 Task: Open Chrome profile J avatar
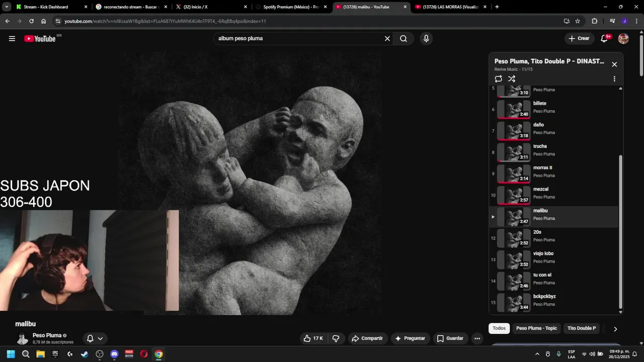pos(624,21)
